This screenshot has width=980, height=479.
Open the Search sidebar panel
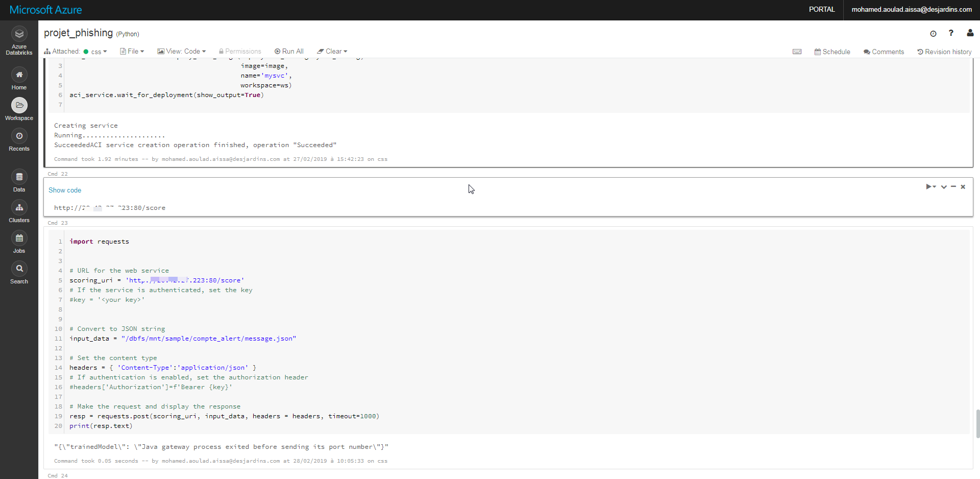[19, 271]
